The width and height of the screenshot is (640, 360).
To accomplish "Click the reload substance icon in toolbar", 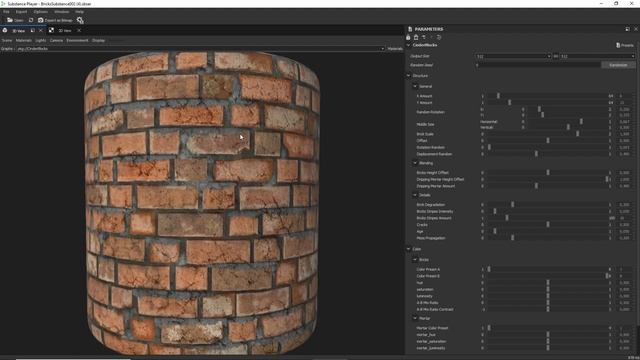I will pos(31,20).
